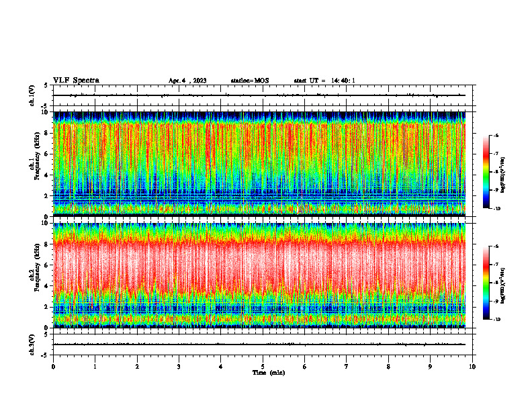Select the date text "Apr. 4, 2023"
This screenshot has height=411, width=532.
187,81
